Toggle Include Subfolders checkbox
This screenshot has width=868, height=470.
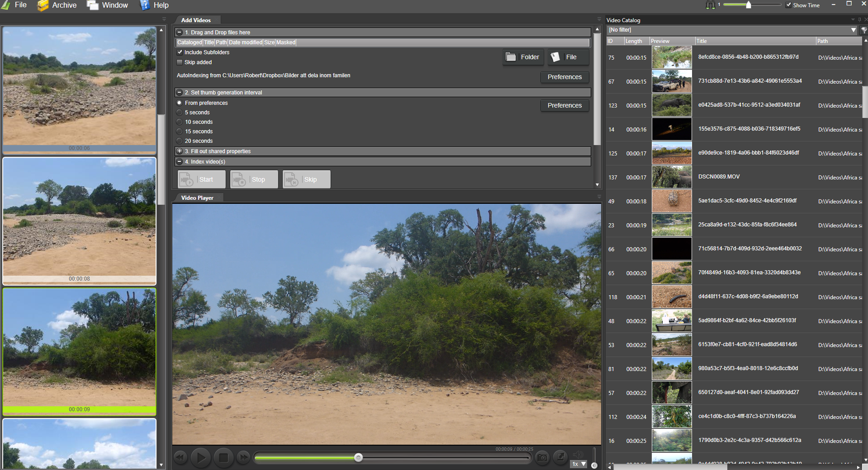(180, 52)
